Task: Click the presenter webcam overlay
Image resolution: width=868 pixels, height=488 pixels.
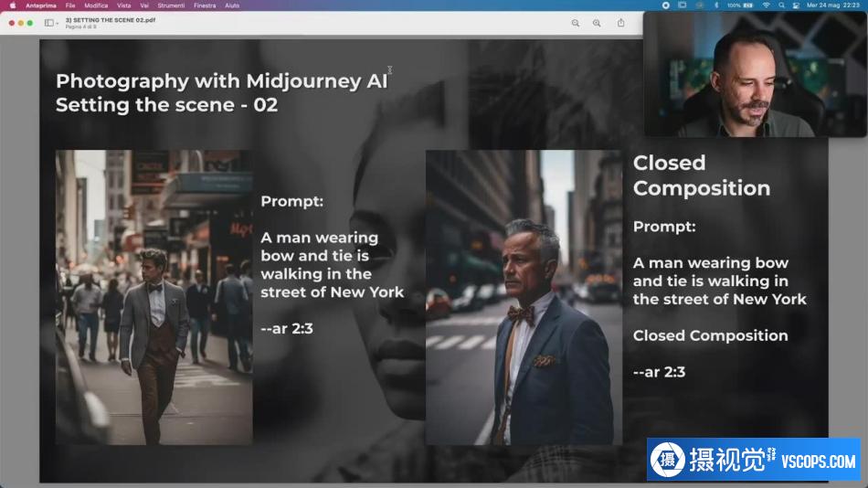Action: click(755, 74)
